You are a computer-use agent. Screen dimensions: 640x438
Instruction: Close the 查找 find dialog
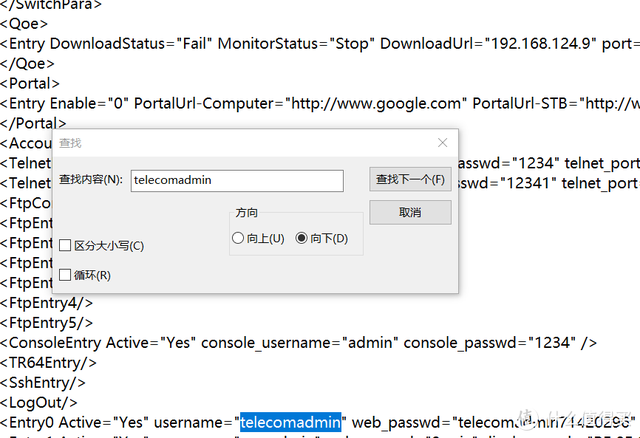[442, 144]
